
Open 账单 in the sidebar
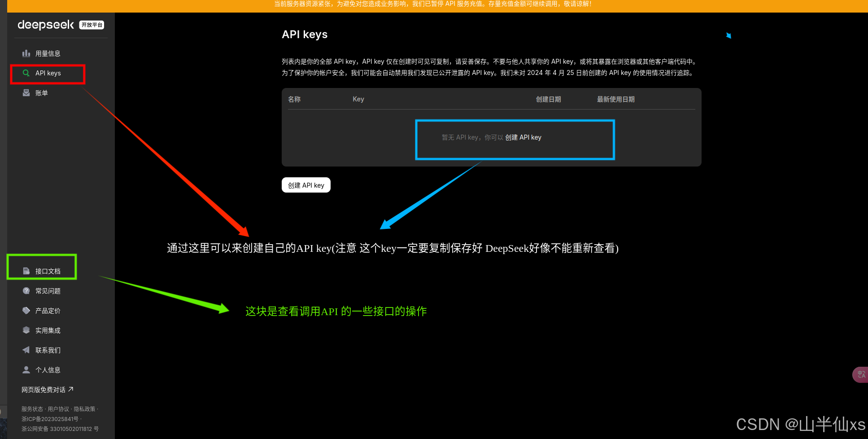tap(42, 93)
